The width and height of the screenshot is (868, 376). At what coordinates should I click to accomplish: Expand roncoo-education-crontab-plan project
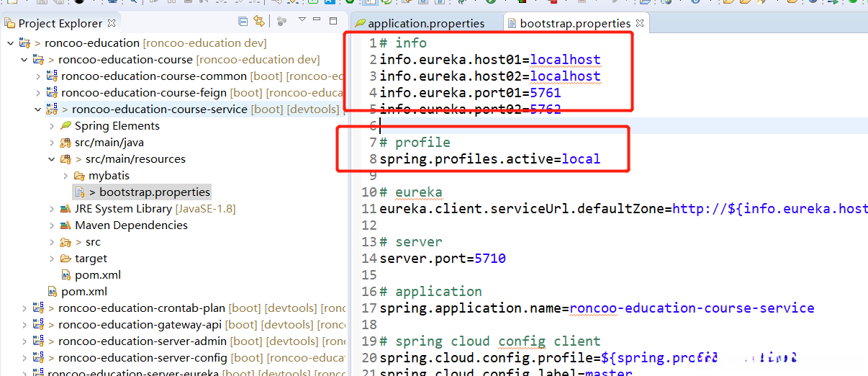click(x=24, y=308)
